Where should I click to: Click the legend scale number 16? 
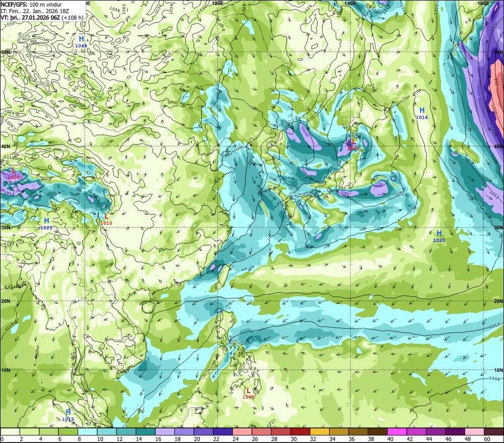pos(158,439)
